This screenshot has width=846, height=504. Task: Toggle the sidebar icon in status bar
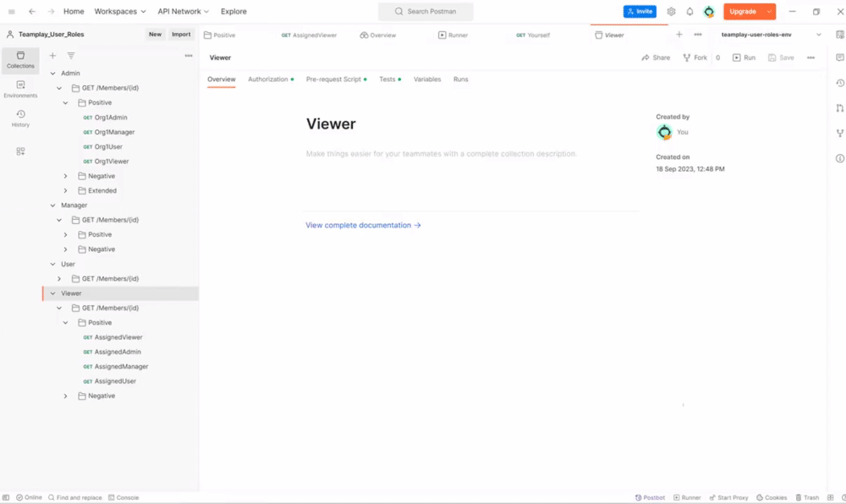click(x=6, y=497)
